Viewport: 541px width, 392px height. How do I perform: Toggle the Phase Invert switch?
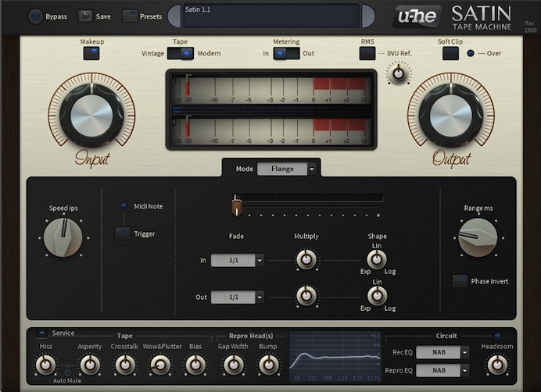pos(460,281)
